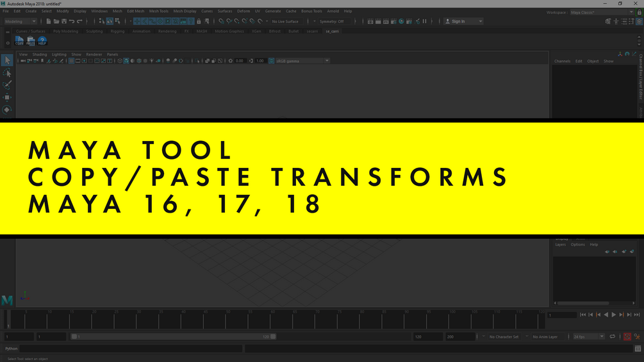This screenshot has width=644, height=362.
Task: Open the Mesh Tools menu
Action: [x=158, y=11]
